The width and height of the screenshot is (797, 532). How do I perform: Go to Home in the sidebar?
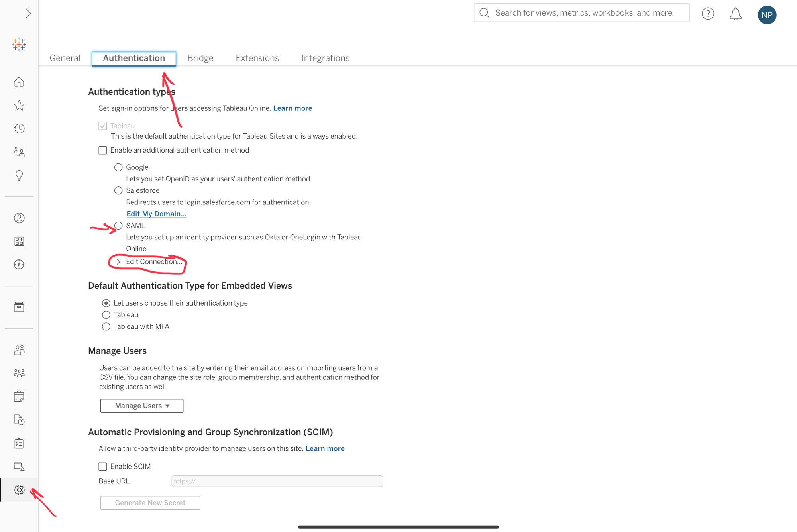(19, 82)
